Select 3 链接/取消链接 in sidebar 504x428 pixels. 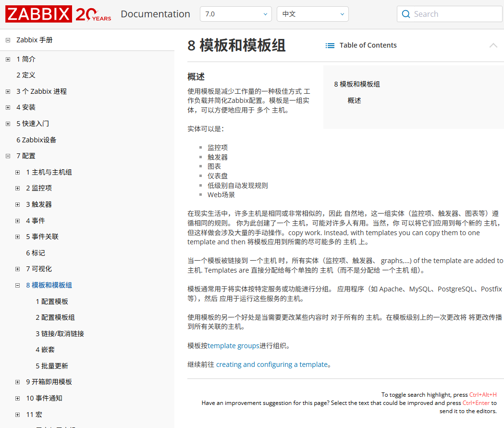click(x=60, y=334)
